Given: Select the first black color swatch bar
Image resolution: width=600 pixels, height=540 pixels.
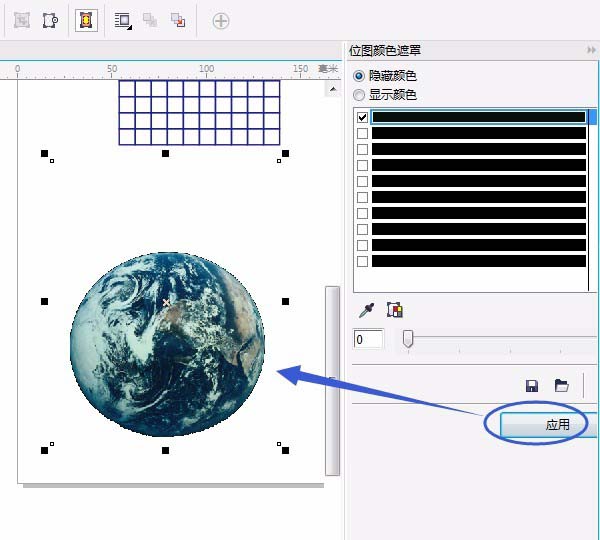Looking at the screenshot, I should (x=479, y=117).
